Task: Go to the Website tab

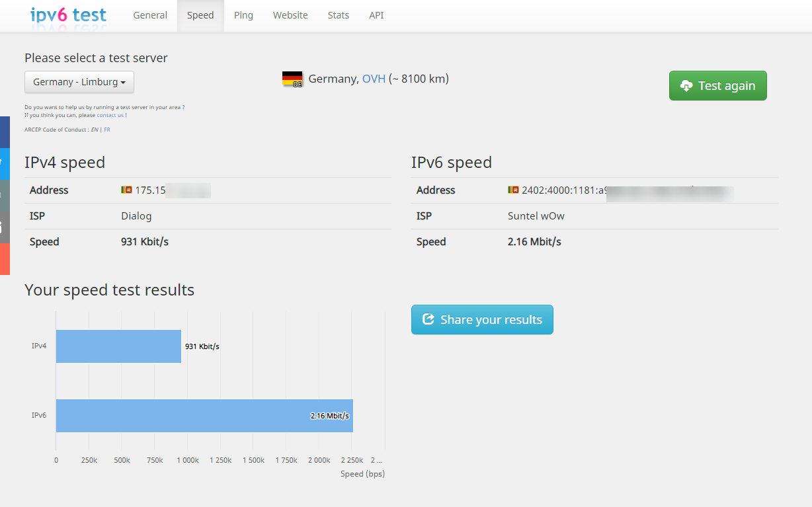Action: 290,15
